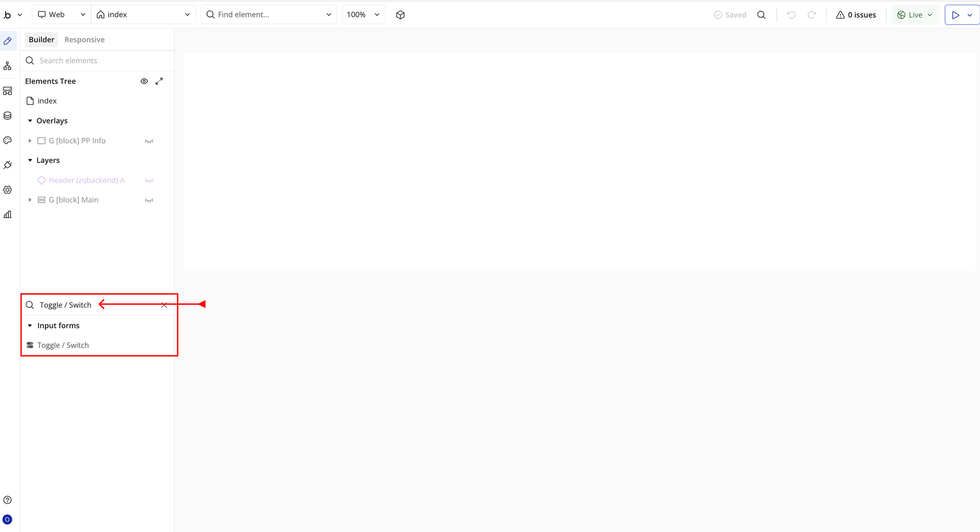Open the Settings gear icon
980x532 pixels.
click(x=8, y=190)
